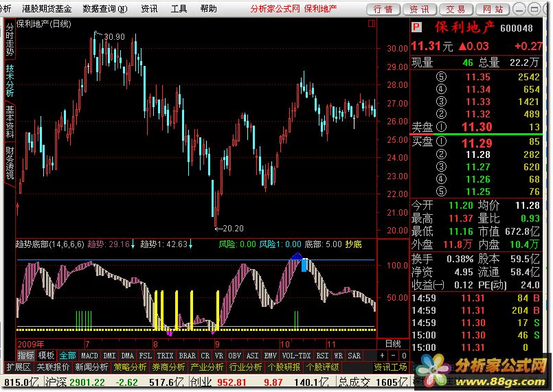Click the 0 reset button beside minus
Image resolution: width=553 pixels, height=392 pixels.
404,356
